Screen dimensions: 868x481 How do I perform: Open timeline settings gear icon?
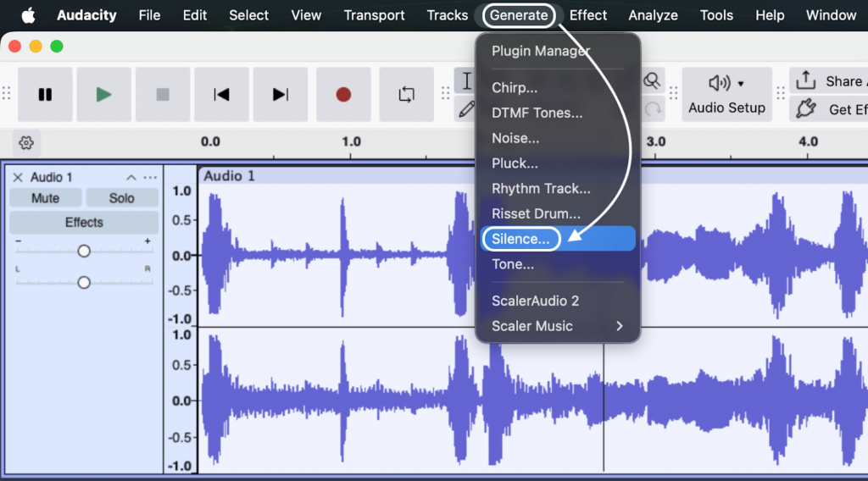tap(26, 142)
